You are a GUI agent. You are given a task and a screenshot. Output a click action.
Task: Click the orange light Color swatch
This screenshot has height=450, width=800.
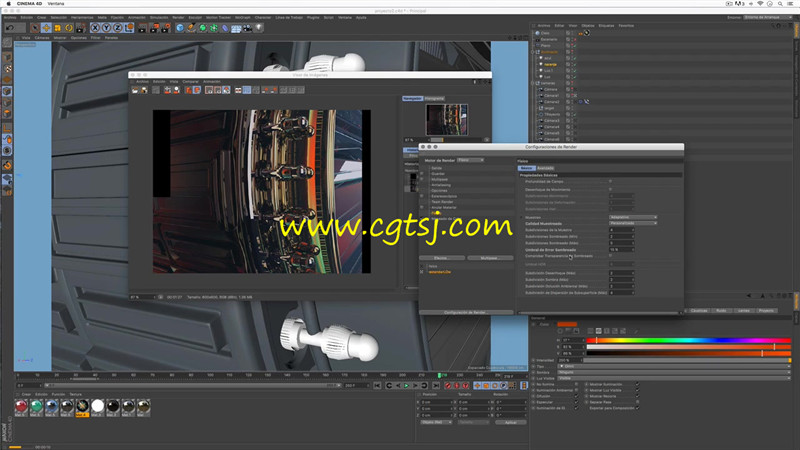[x=567, y=324]
